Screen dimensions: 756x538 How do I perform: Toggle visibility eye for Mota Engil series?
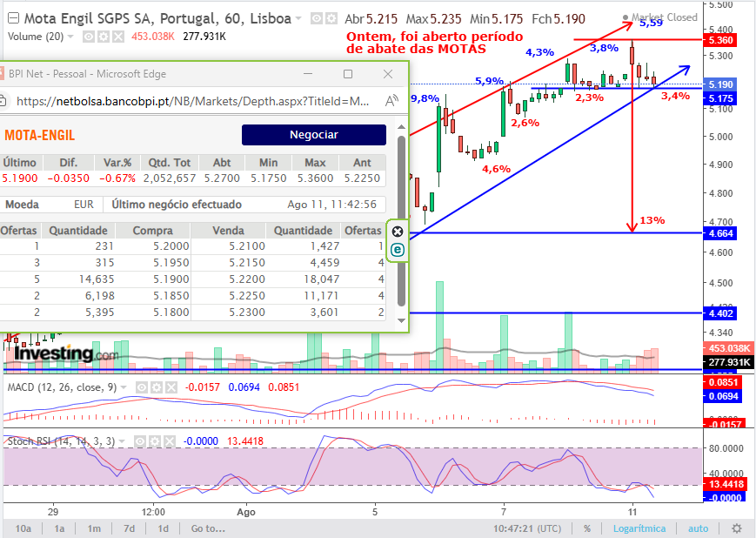click(317, 19)
